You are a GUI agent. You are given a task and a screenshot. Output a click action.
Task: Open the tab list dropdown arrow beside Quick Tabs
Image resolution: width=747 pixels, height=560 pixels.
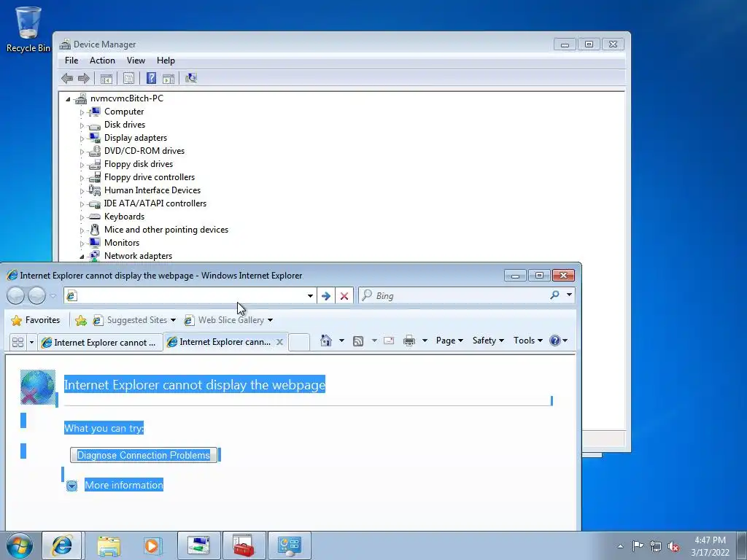tap(31, 343)
